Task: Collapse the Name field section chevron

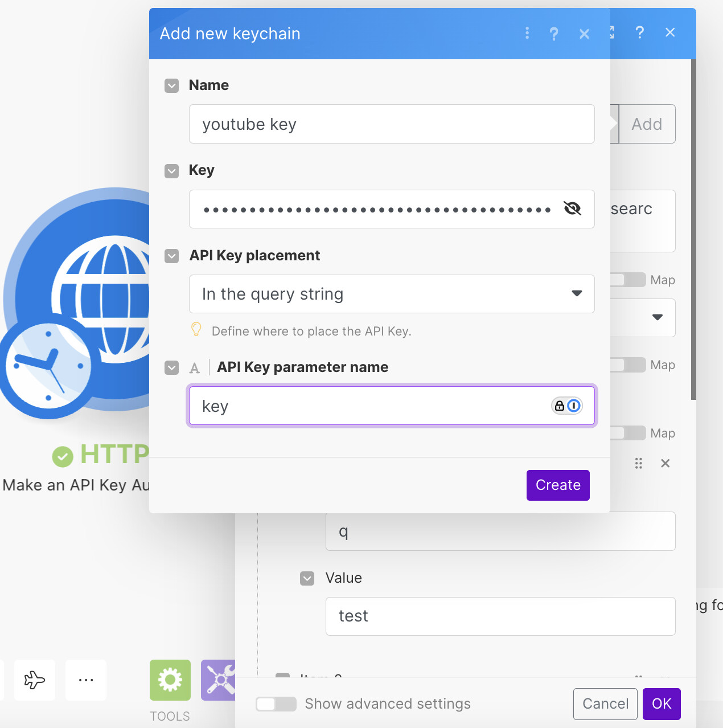Action: 171,85
